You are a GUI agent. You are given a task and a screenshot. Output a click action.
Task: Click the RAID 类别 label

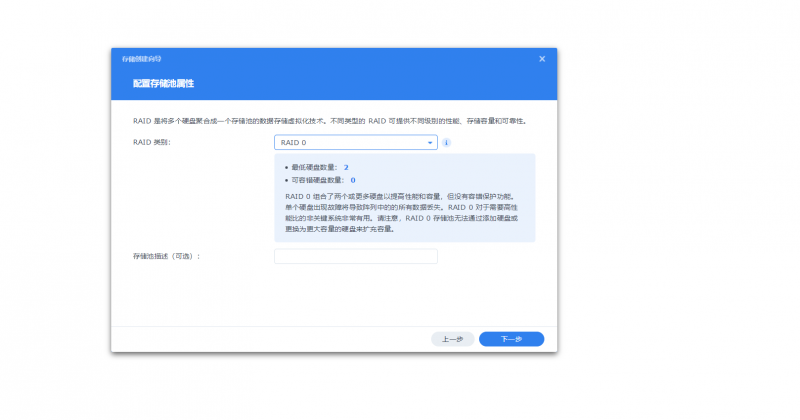tap(152, 142)
